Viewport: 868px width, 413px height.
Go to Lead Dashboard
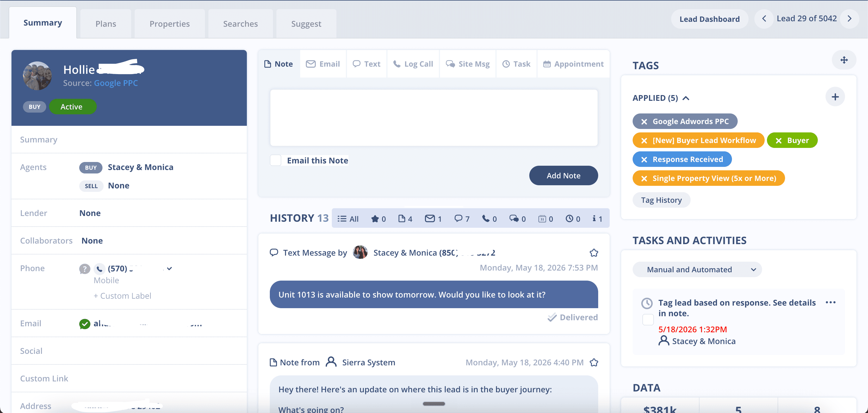(x=709, y=19)
